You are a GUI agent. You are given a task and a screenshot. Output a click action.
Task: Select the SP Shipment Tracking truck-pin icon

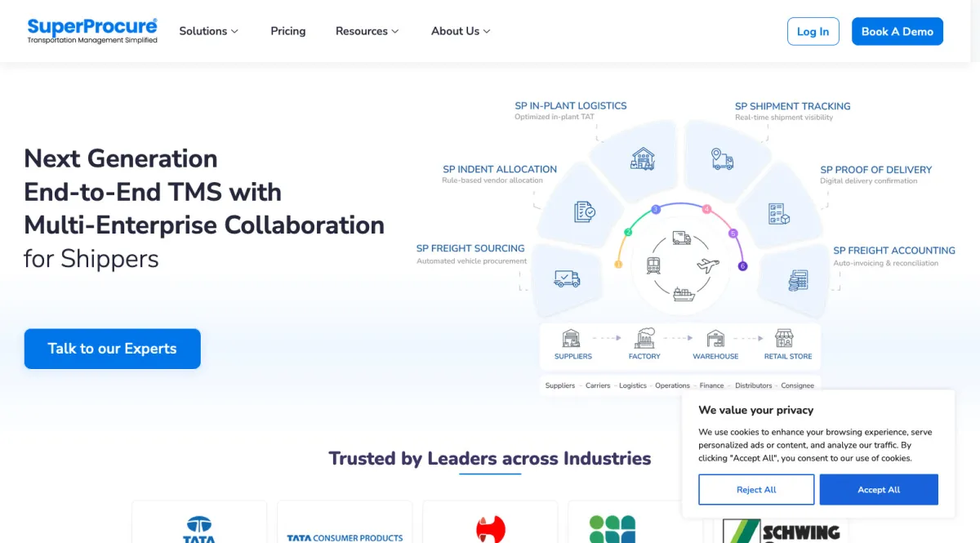click(x=722, y=158)
